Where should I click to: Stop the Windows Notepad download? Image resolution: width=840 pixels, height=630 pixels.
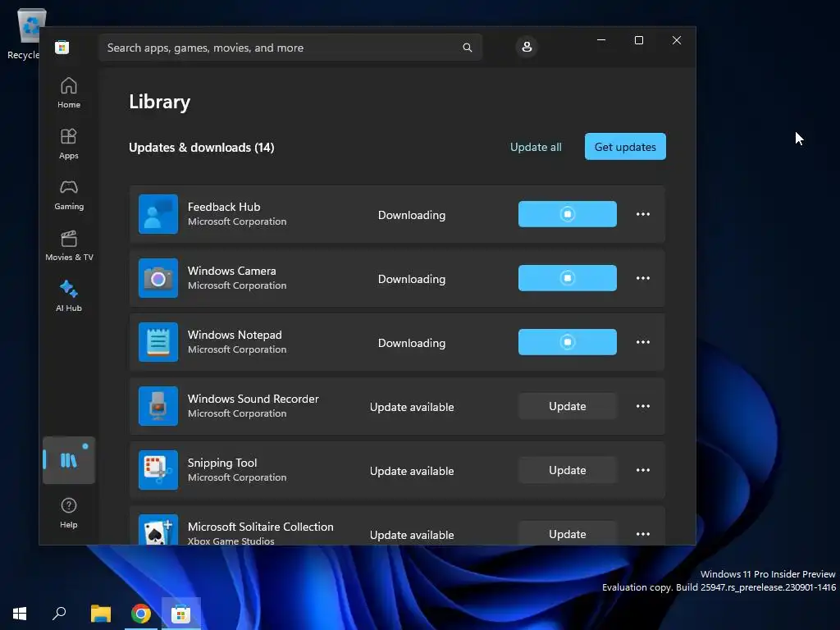pos(568,342)
